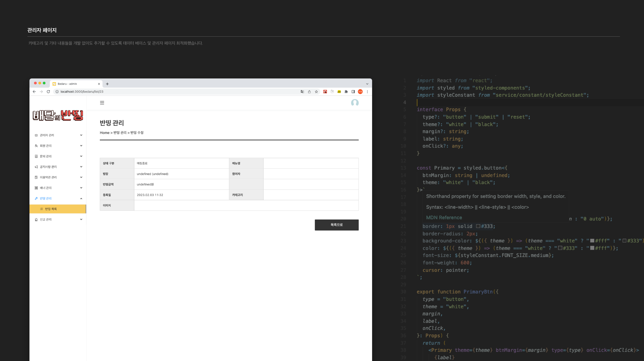This screenshot has height=361, width=644.
Task: Click the 카테고리 column label
Action: click(237, 195)
